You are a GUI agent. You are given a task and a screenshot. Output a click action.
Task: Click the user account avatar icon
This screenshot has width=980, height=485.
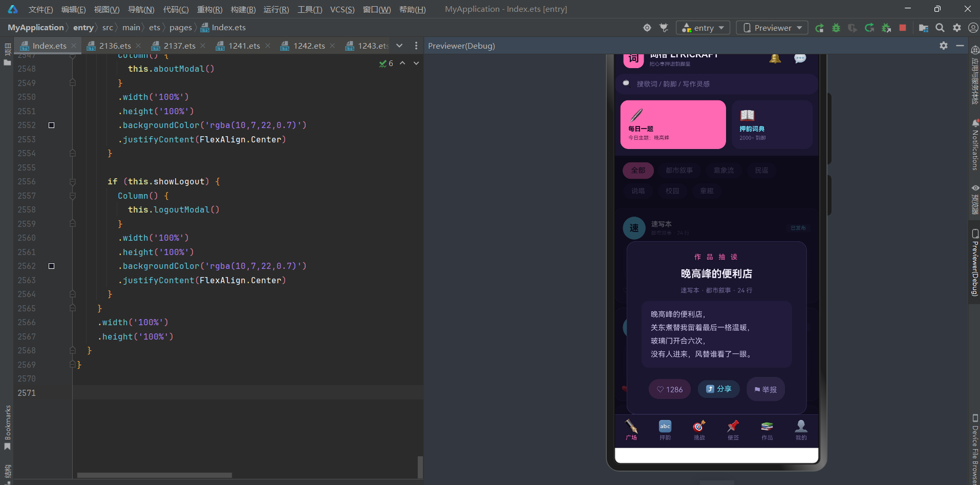[973, 28]
